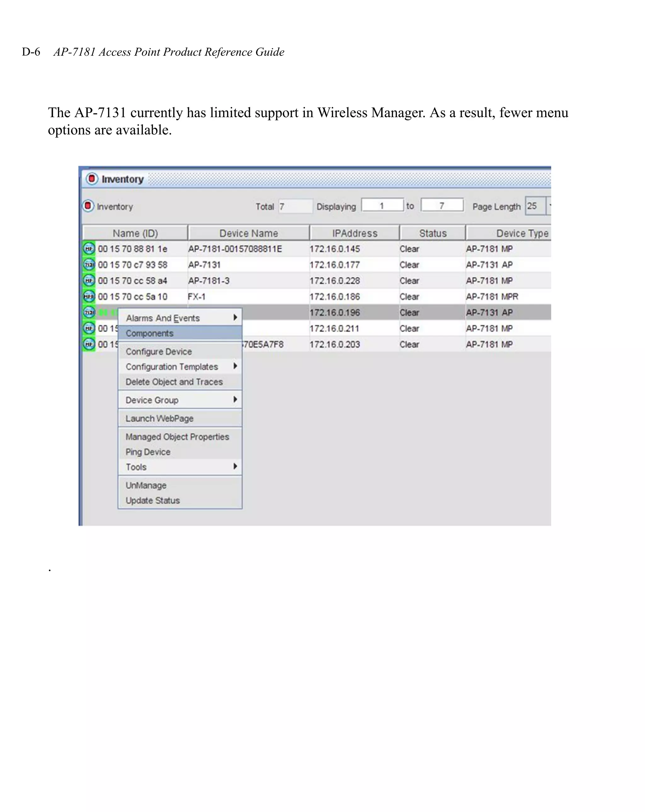Screen dimensions: 645x812
Task: Click the Displaying end field
Action: click(442, 205)
